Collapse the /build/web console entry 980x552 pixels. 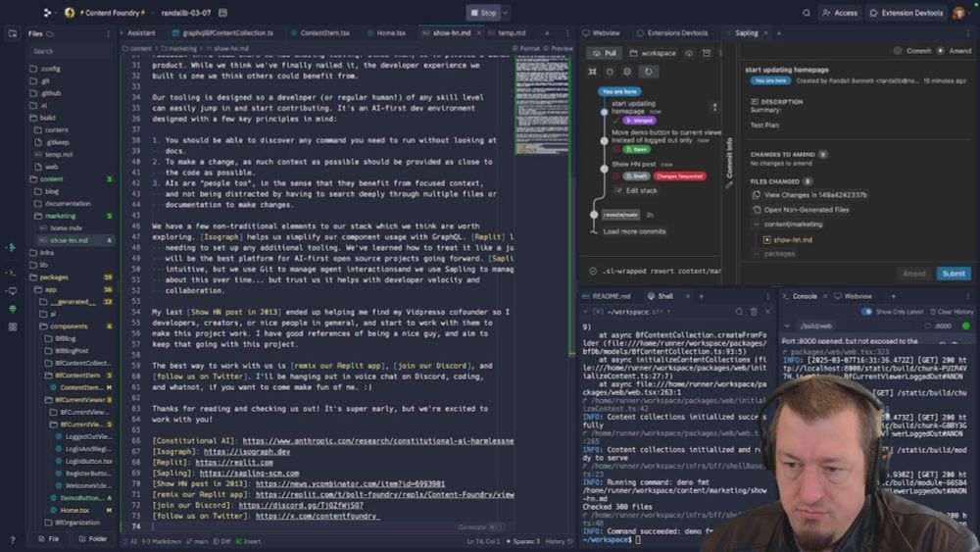(x=787, y=326)
